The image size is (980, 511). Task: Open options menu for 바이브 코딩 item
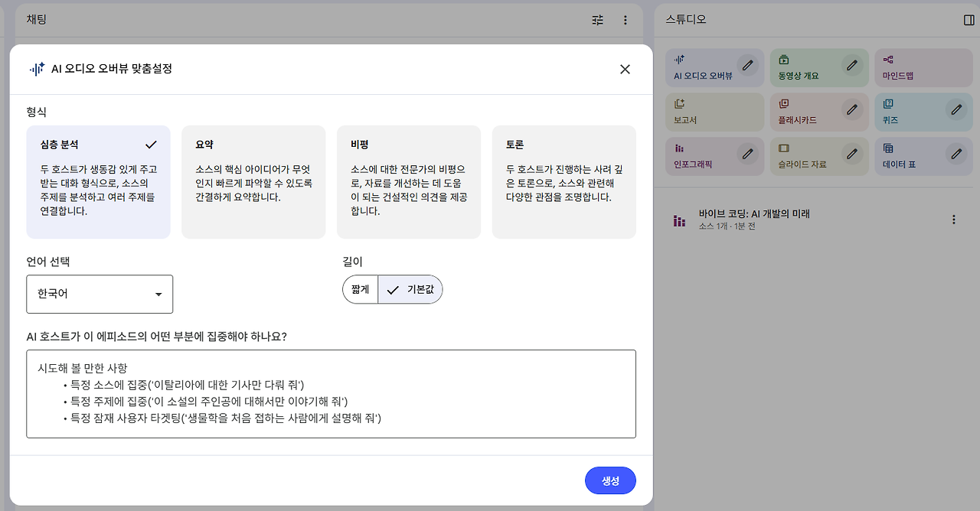tap(954, 219)
